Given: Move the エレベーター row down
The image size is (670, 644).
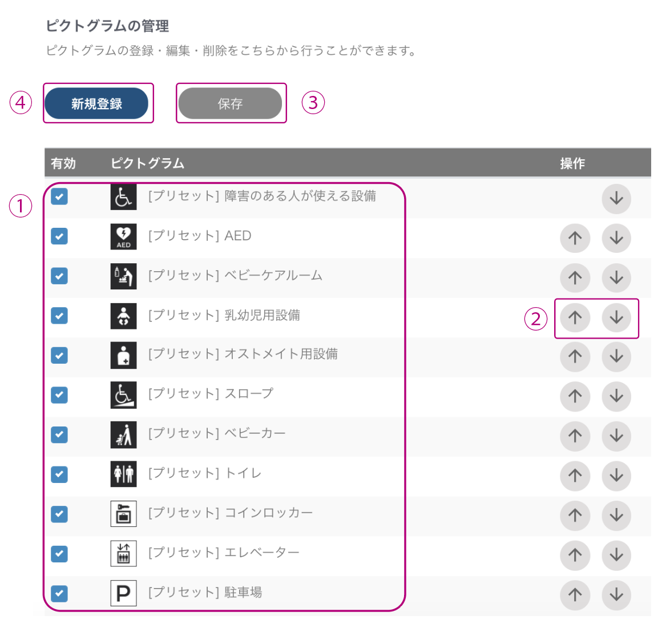Looking at the screenshot, I should pyautogui.click(x=616, y=555).
